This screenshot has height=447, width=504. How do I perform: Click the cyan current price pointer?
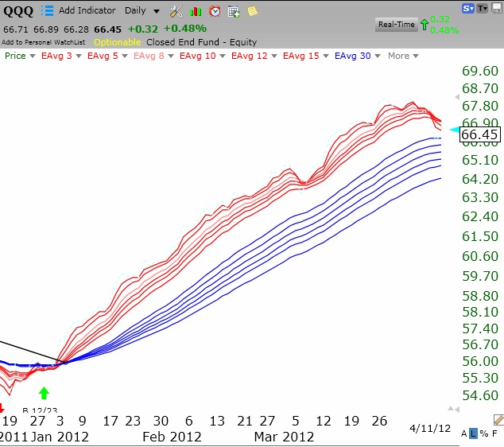click(x=455, y=130)
